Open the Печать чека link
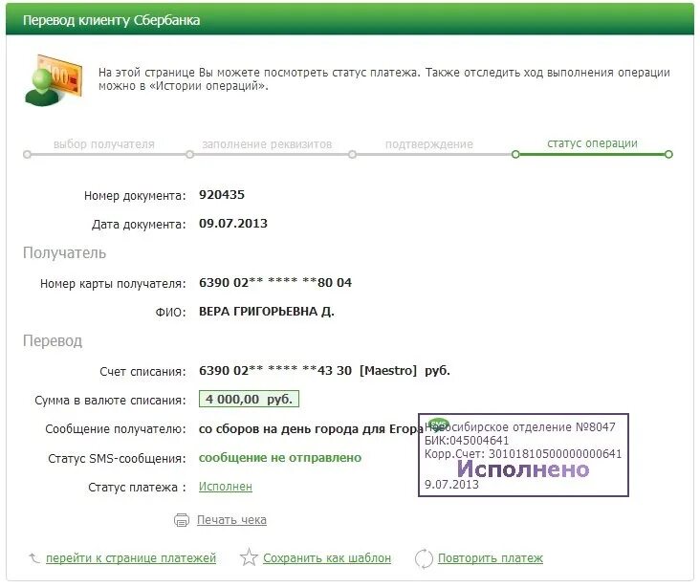This screenshot has height=588, width=700. click(231, 520)
